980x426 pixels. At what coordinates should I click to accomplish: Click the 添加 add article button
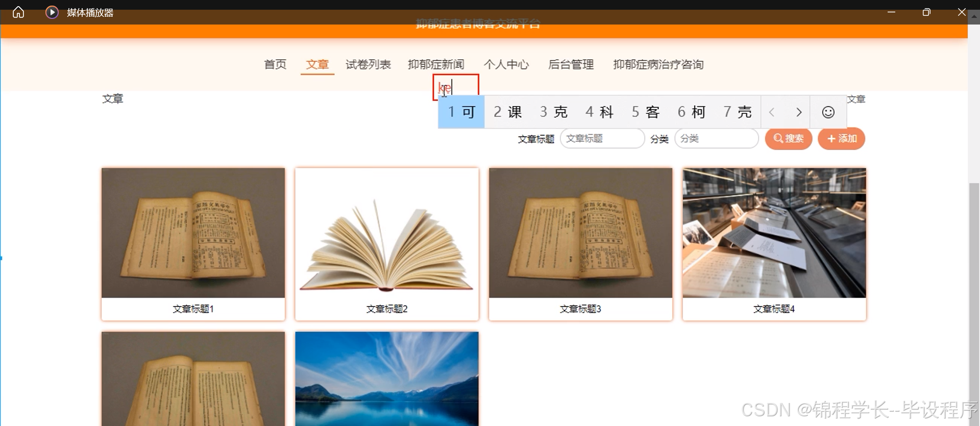841,138
